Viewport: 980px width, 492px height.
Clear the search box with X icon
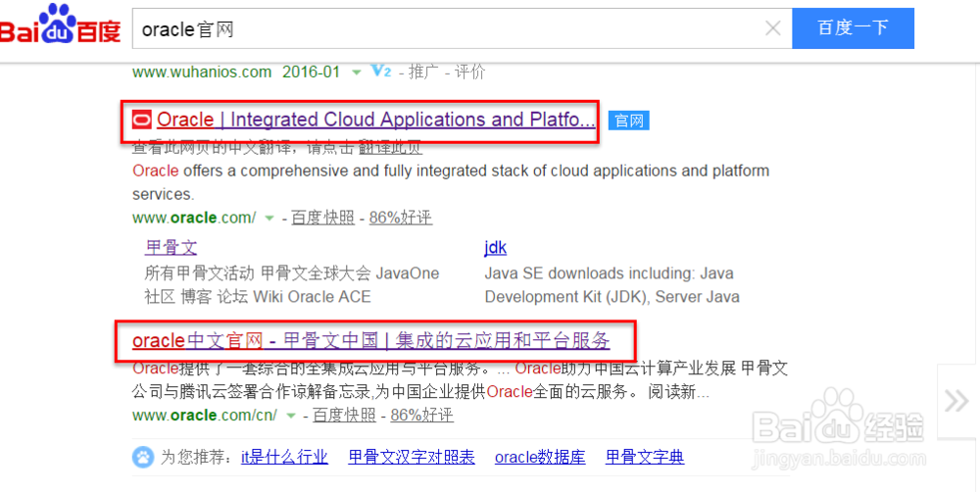point(772,28)
